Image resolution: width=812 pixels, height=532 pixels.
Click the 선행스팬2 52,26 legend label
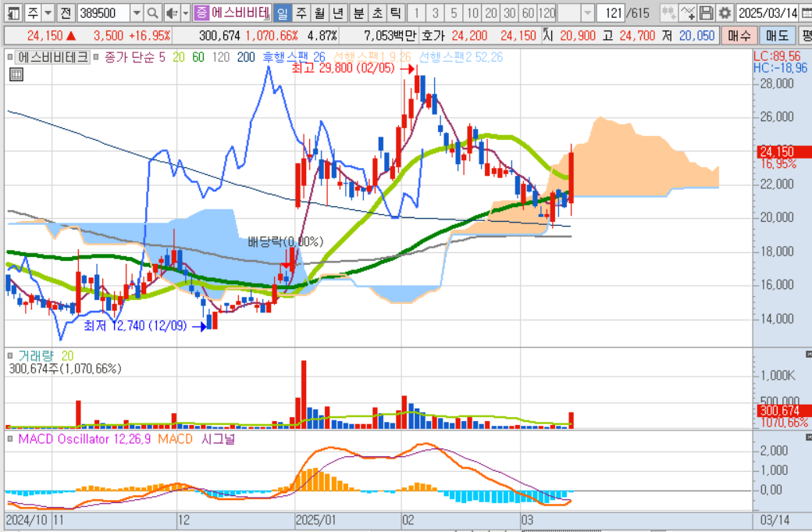click(x=461, y=57)
